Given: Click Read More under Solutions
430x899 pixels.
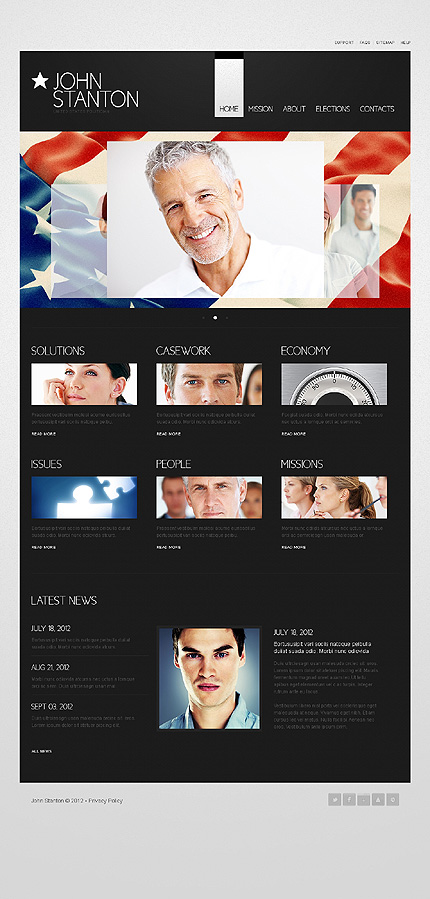Looking at the screenshot, I should (44, 434).
